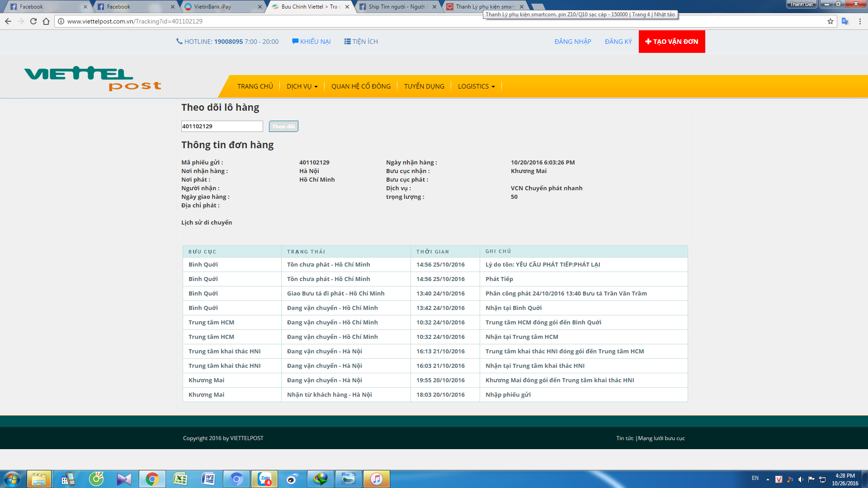The height and width of the screenshot is (488, 868).
Task: Expand the LOGISTICS dropdown menu
Action: tap(476, 86)
